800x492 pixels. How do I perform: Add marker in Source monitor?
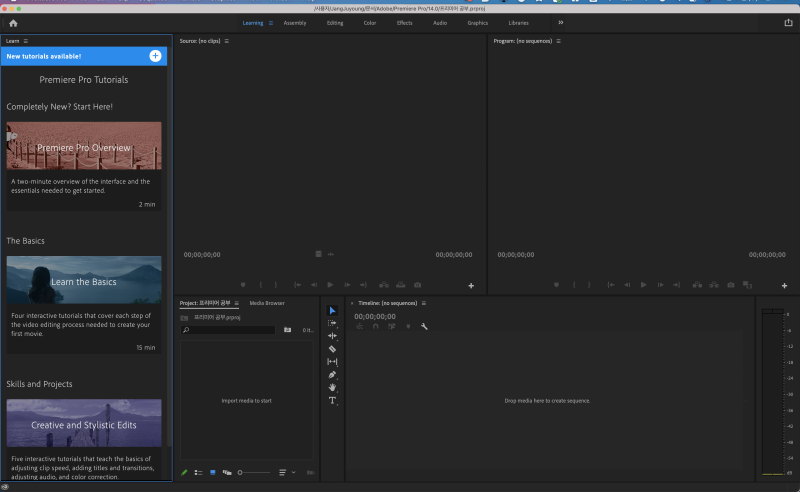pos(243,285)
